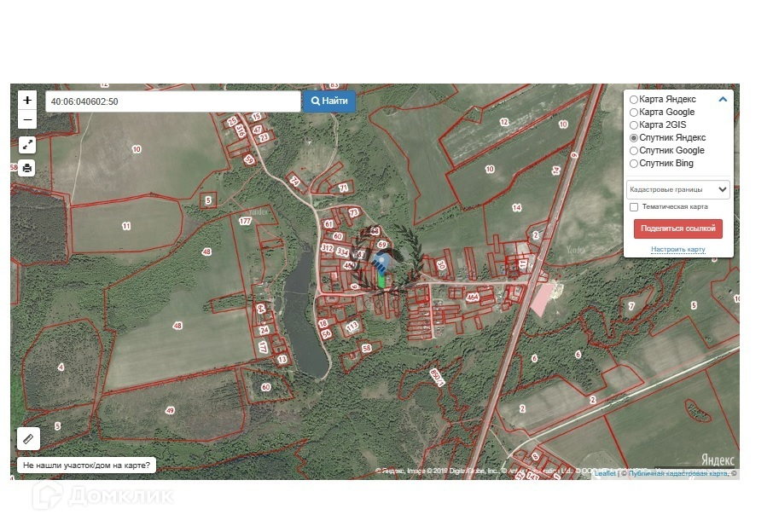Click parcel label 49 on the map
The image size is (773, 532).
[170, 410]
